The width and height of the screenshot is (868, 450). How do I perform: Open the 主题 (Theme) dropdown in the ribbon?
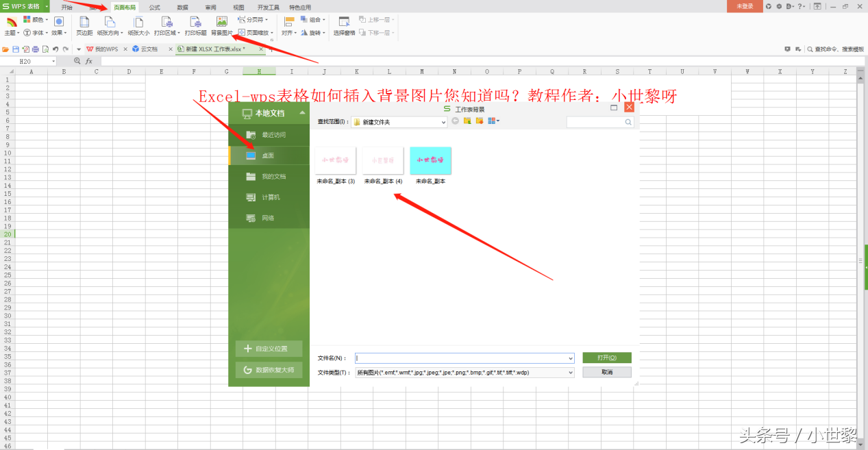point(12,27)
